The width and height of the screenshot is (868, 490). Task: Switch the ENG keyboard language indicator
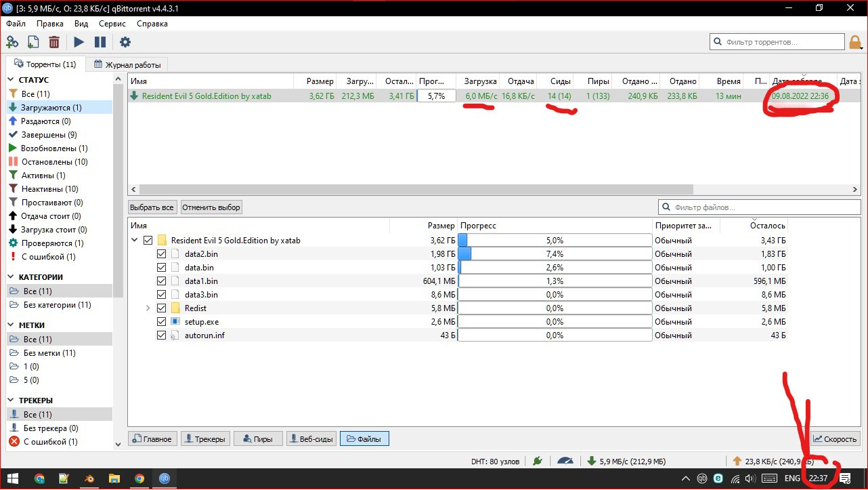click(x=792, y=478)
